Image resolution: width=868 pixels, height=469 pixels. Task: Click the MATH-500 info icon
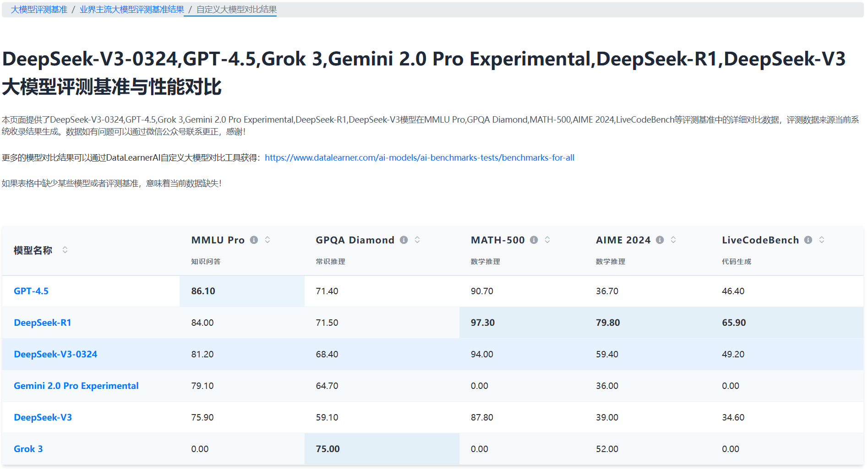click(534, 240)
